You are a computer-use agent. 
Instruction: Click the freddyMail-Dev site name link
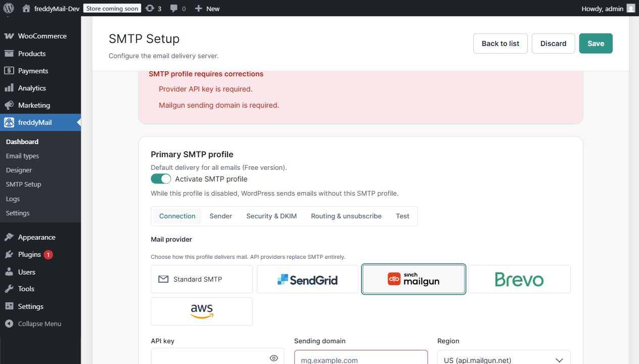click(57, 9)
